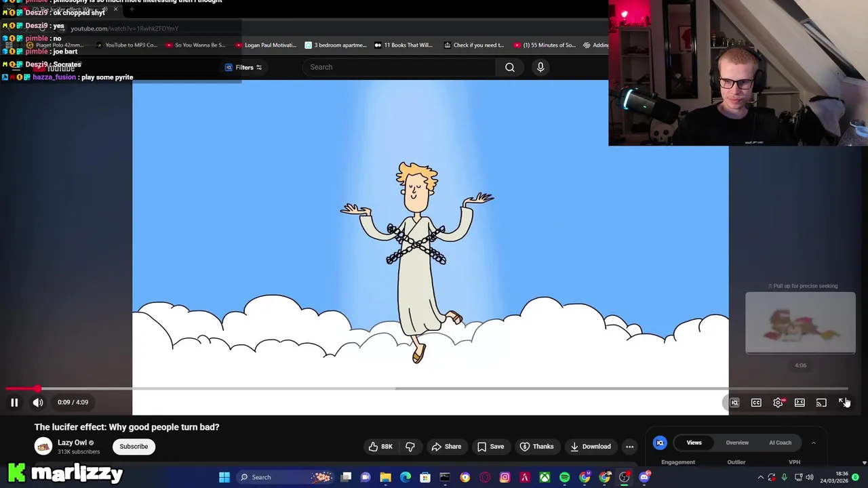This screenshot has height=488, width=868.
Task: Click the youtube.com address bar URL
Action: point(124,28)
